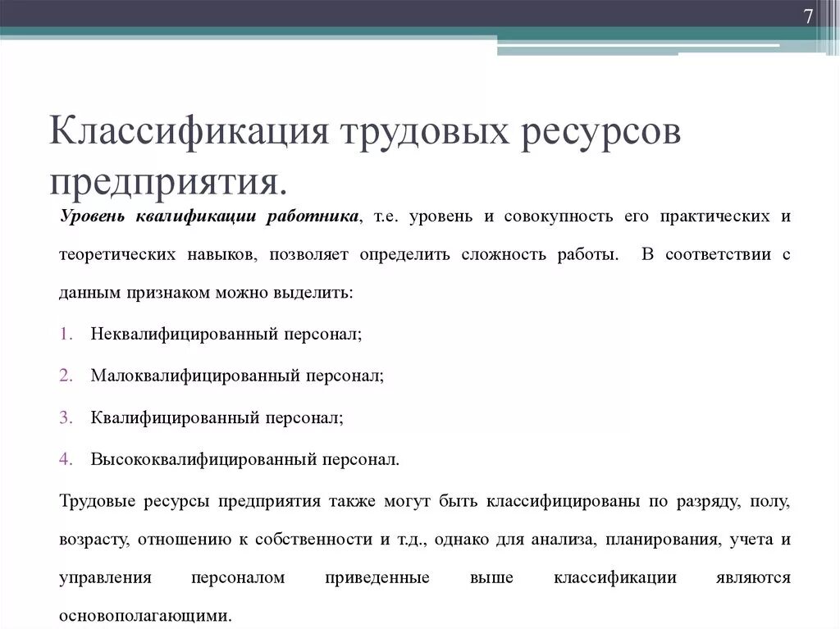Click bold phrase 'Уровень квалификации работника'
This screenshot has width=840, height=629.
tap(209, 217)
